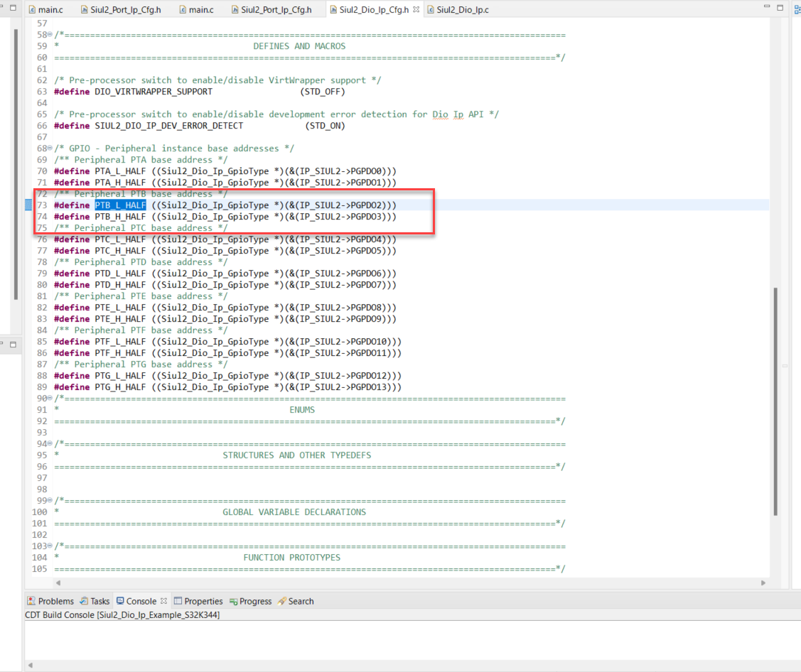Viewport: 801px width, 672px height.
Task: Click PTA_H_HALF on line 71
Action: pos(121,183)
